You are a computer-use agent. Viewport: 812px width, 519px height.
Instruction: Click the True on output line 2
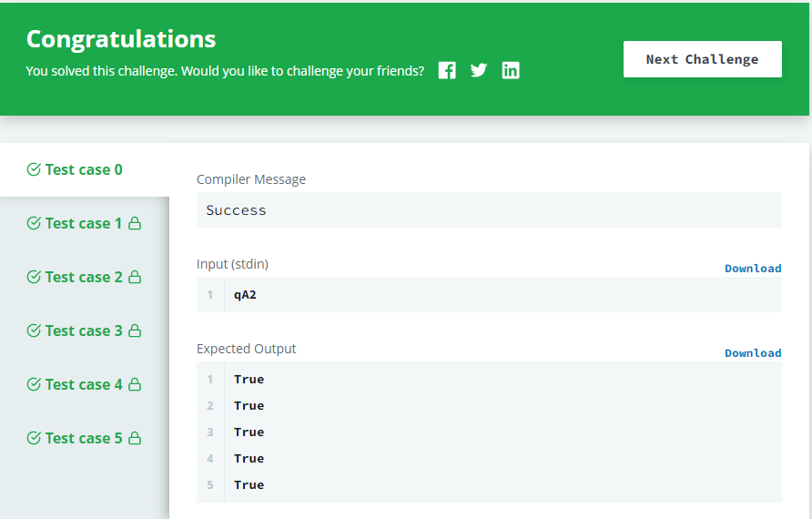click(x=249, y=406)
